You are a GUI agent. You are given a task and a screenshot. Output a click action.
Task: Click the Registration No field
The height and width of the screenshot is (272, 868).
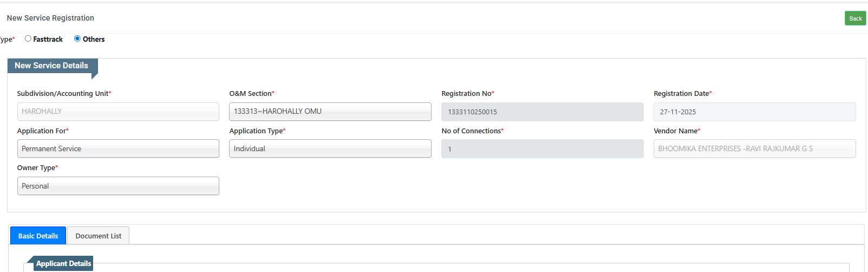pos(542,112)
